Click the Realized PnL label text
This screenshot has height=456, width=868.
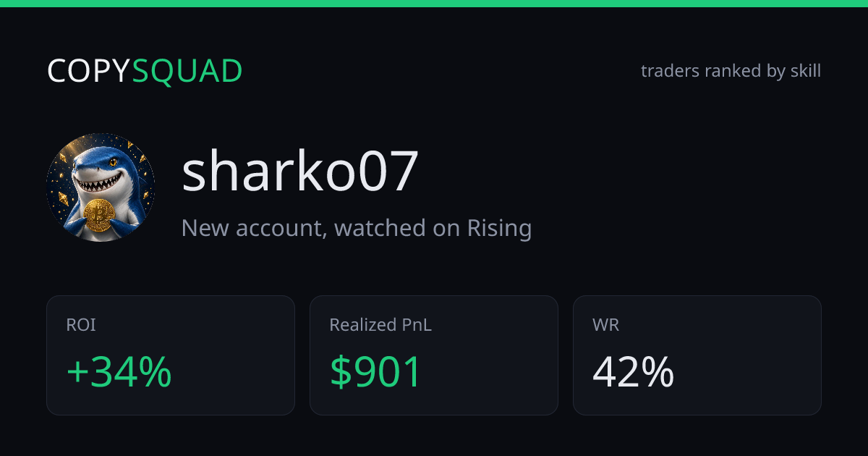click(x=380, y=325)
